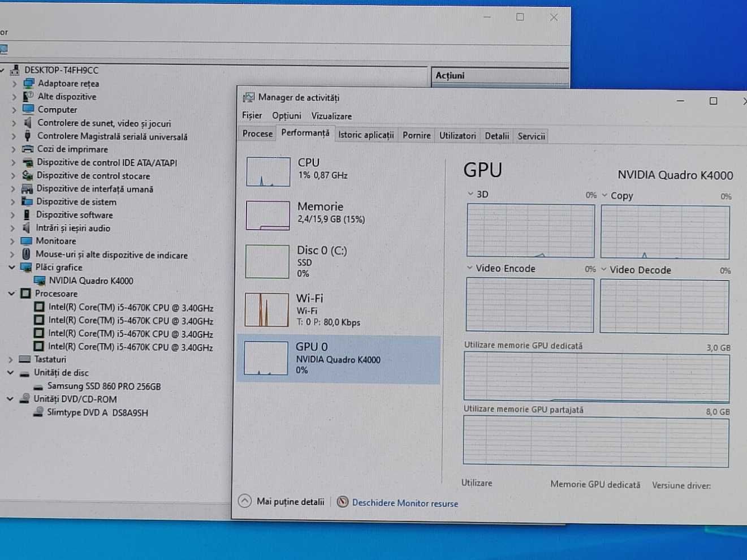Image resolution: width=747 pixels, height=560 pixels.
Task: Click the Dispozitive software icon
Action: (x=27, y=215)
